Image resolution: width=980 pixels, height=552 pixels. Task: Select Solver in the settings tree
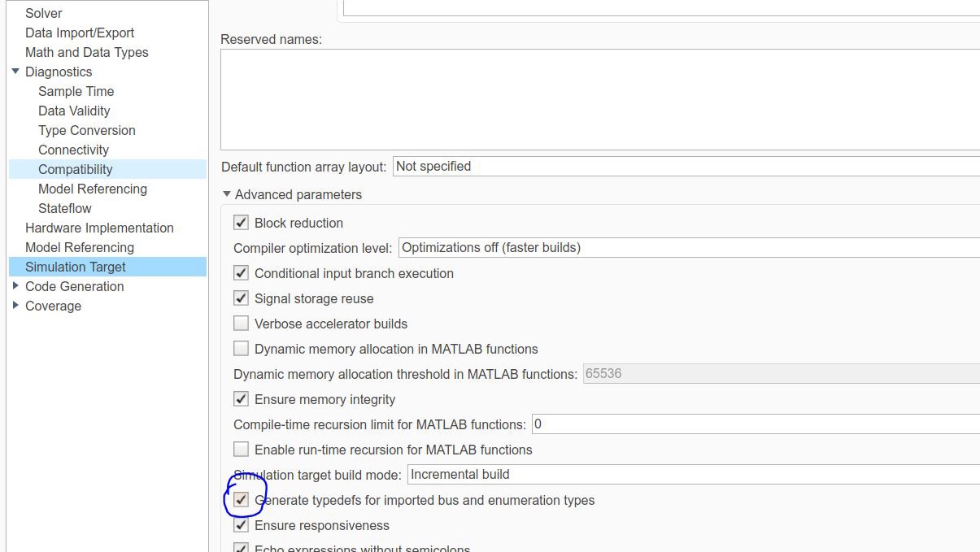tap(44, 13)
